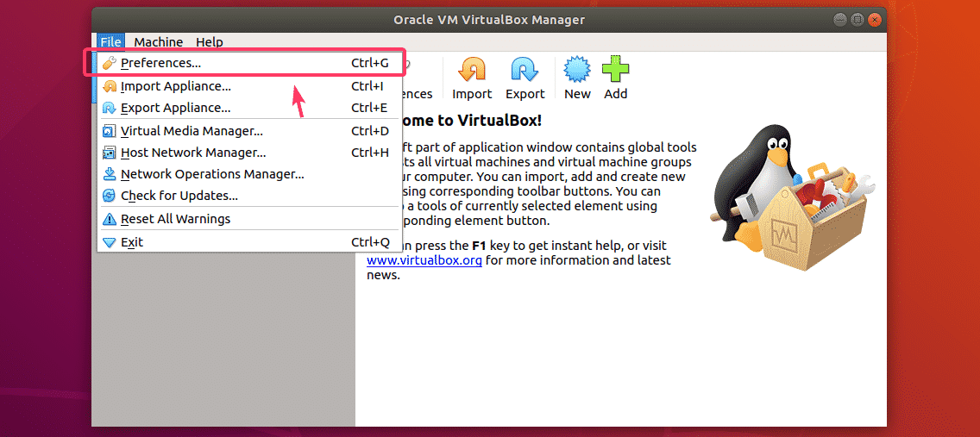Open the Machine menu
The image size is (980, 437).
159,42
